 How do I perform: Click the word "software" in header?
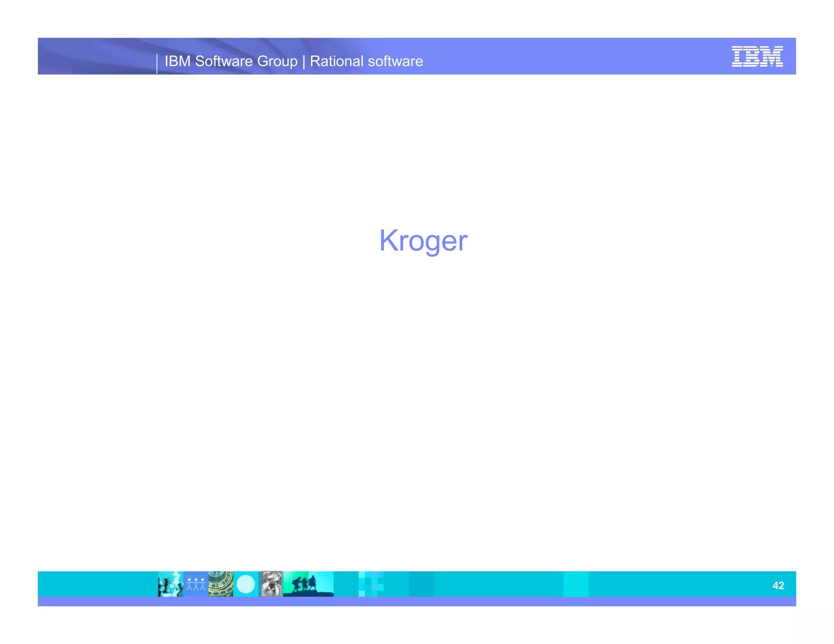pos(395,61)
